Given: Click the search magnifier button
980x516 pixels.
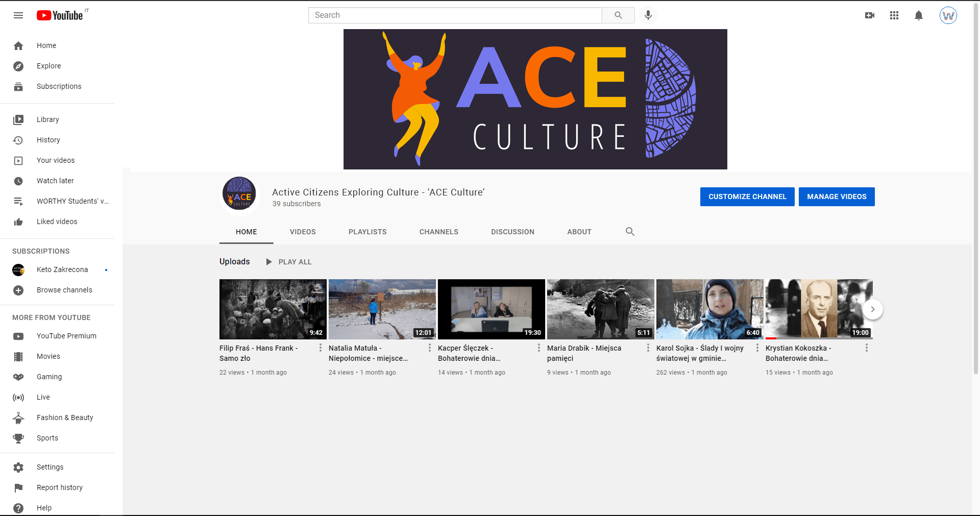Looking at the screenshot, I should click(618, 15).
